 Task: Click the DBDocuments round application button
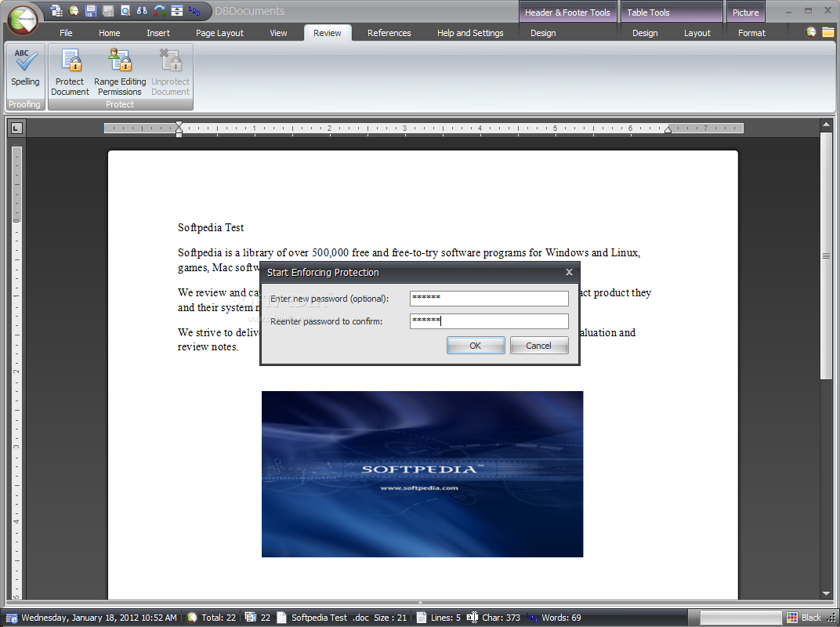click(x=23, y=20)
